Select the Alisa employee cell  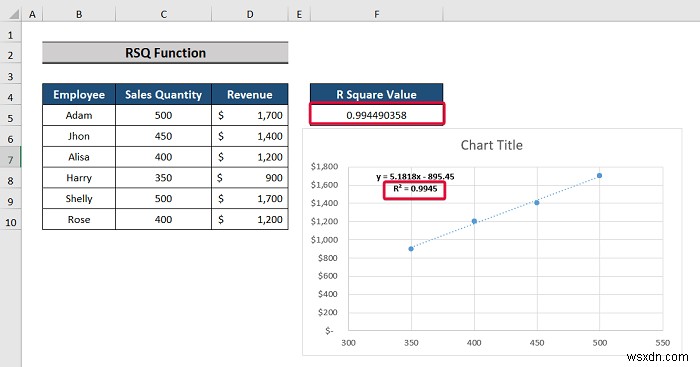79,157
